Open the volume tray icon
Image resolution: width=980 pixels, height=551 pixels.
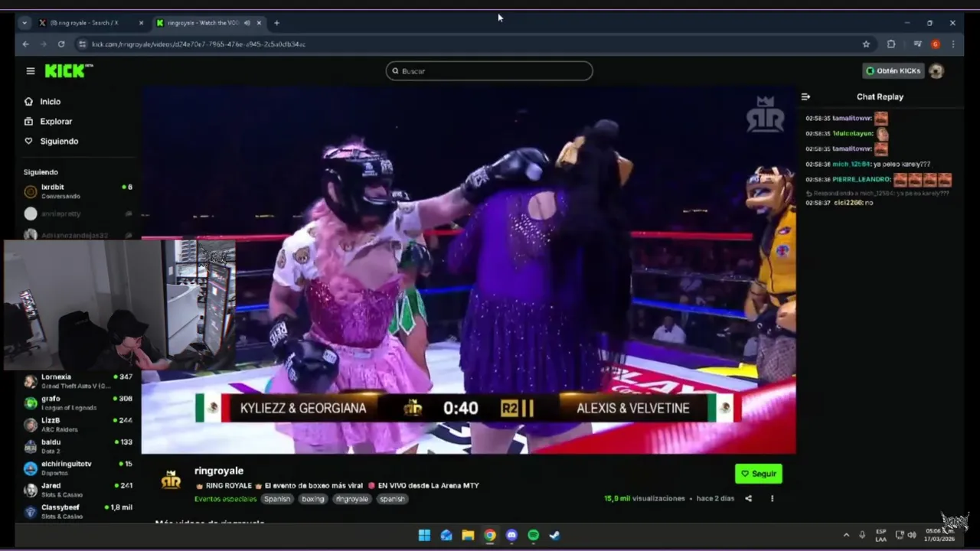[x=911, y=535]
